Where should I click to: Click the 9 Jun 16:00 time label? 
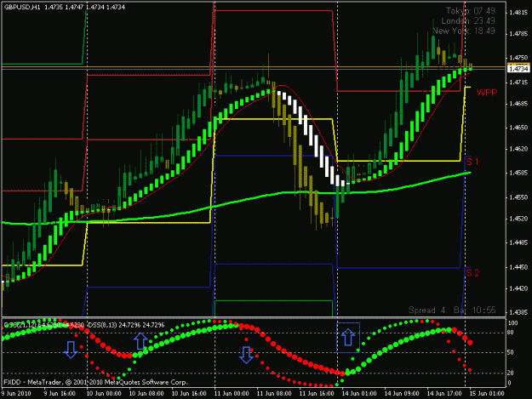[60, 394]
